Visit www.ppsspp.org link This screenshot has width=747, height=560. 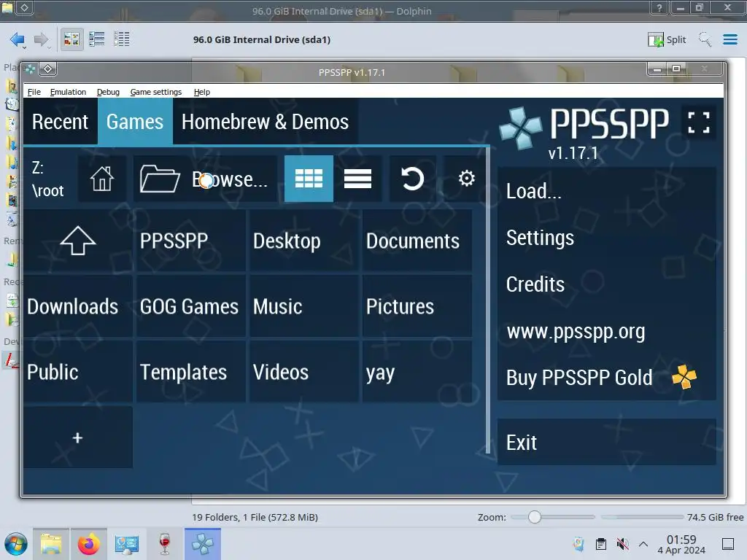pyautogui.click(x=606, y=331)
